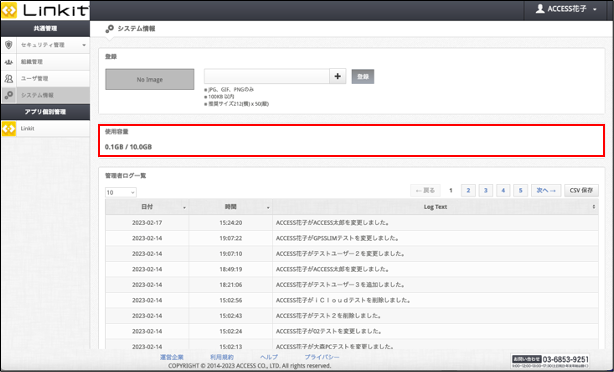Click the current page number 1
The height and width of the screenshot is (372, 614).
[x=451, y=190]
